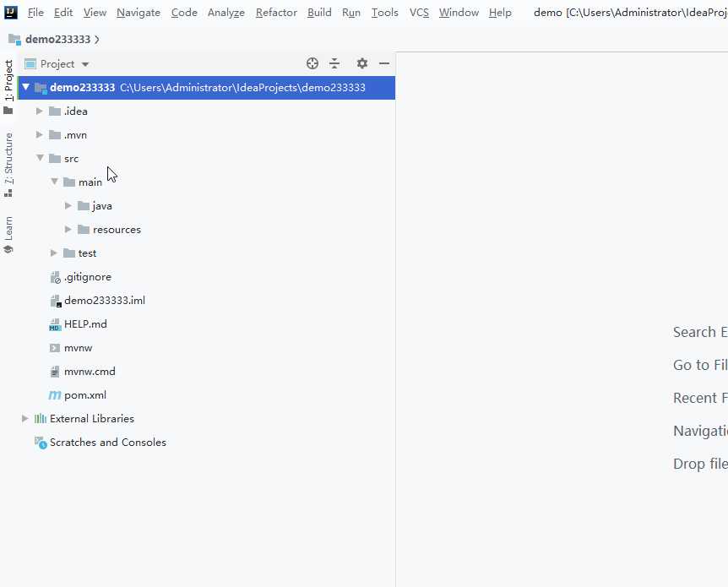728x587 pixels.
Task: Expand the .mvn folder arrow
Action: pyautogui.click(x=40, y=134)
